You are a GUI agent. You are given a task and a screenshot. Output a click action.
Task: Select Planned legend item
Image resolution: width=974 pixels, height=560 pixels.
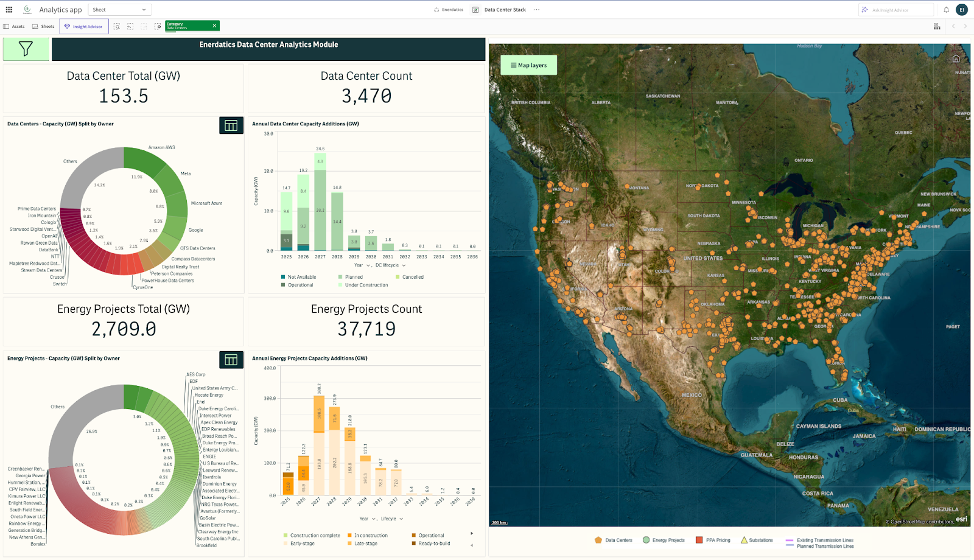click(351, 277)
